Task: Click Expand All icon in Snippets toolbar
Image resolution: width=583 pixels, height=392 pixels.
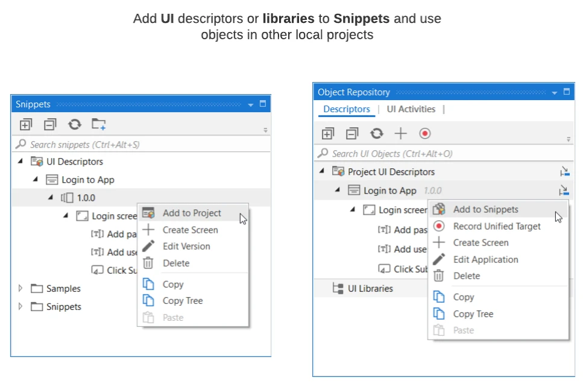Action: (26, 124)
